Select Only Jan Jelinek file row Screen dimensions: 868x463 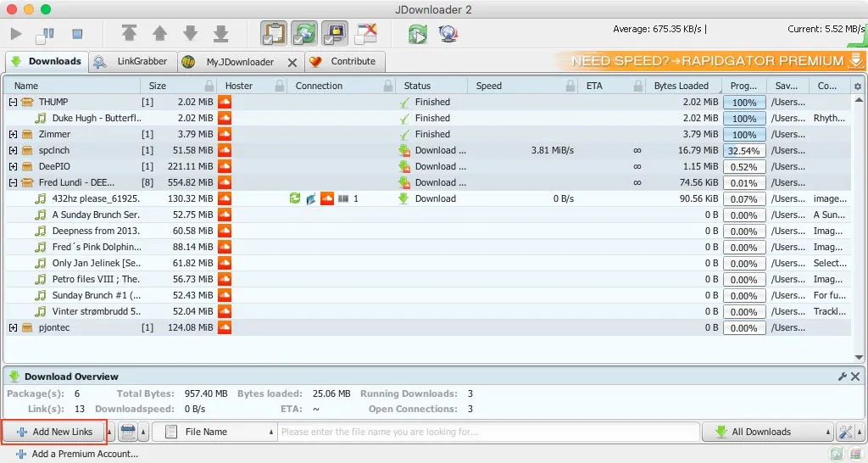428,263
